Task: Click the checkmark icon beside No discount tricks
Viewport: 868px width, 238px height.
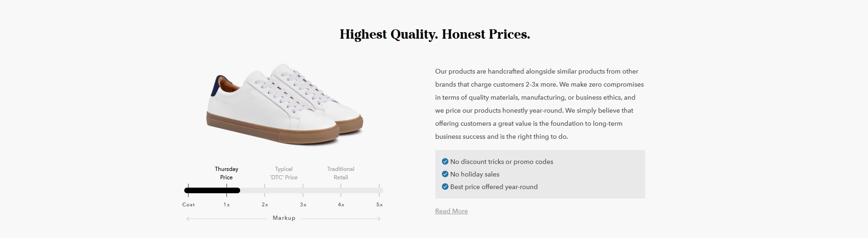Action: tap(445, 162)
